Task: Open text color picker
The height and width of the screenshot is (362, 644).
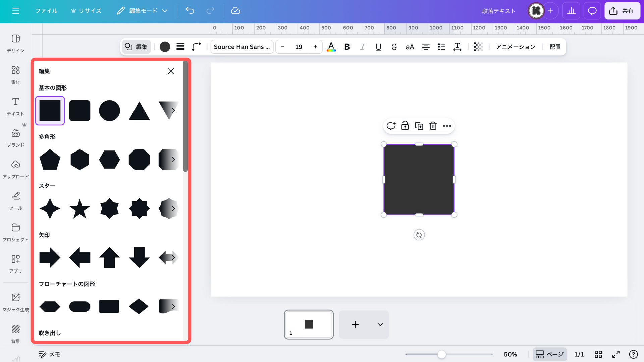Action: point(331,47)
